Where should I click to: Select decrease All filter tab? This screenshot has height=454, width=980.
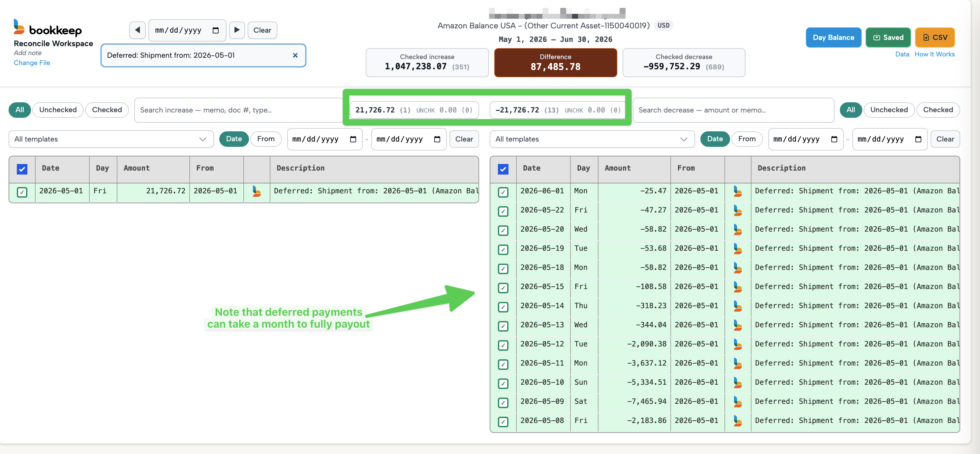pos(851,110)
